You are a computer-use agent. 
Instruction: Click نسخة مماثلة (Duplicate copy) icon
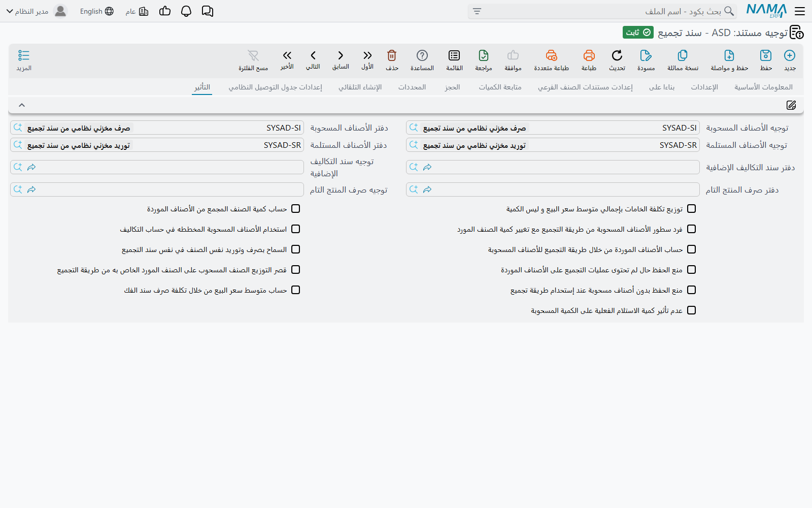[x=683, y=55]
